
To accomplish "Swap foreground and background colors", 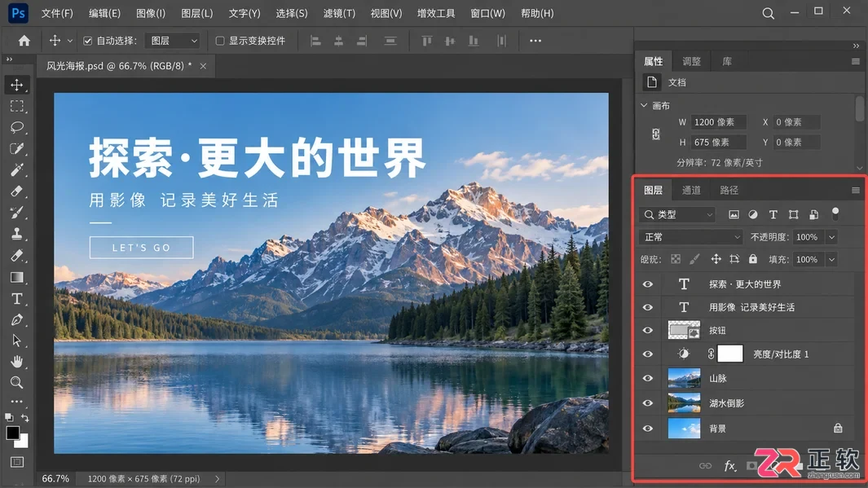I will click(25, 418).
